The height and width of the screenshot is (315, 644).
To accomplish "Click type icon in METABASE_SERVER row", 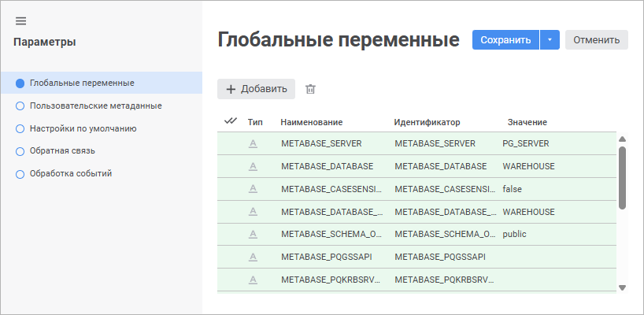I will (253, 144).
